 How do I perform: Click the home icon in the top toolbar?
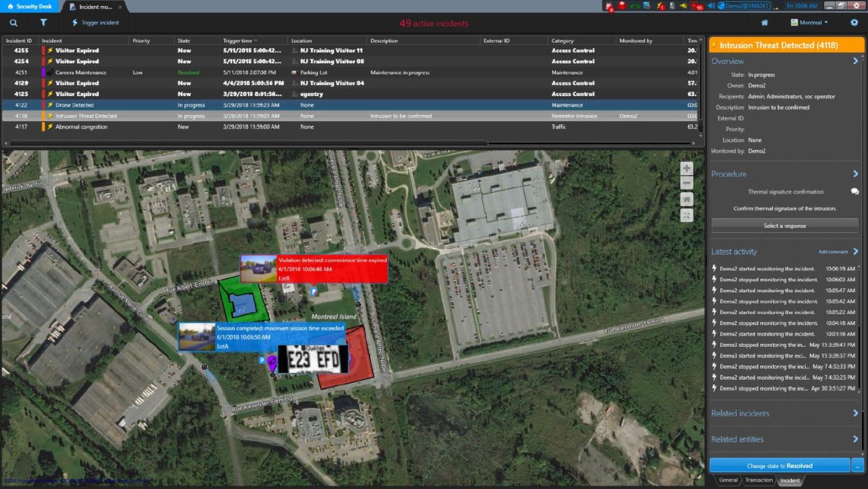[x=764, y=22]
